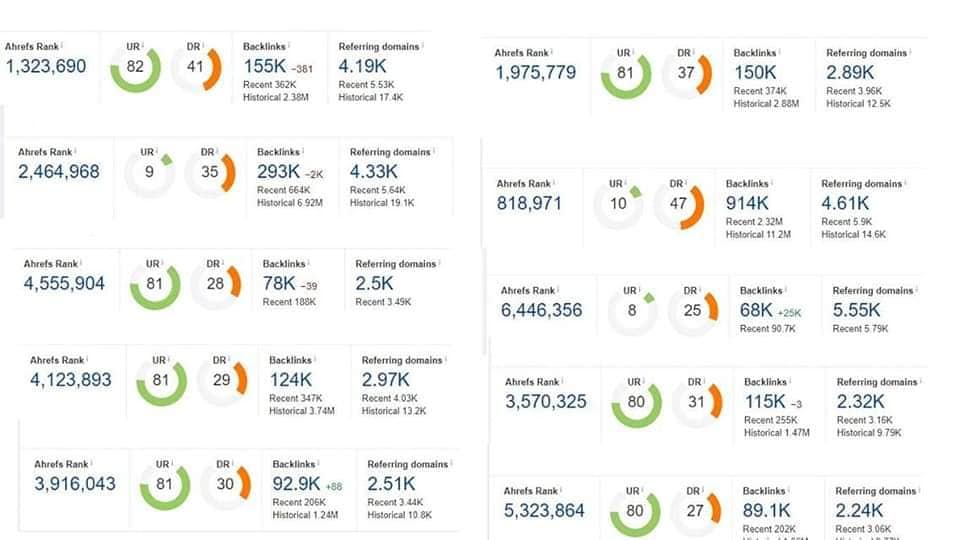Open the 4.19K referring domains count

click(362, 66)
